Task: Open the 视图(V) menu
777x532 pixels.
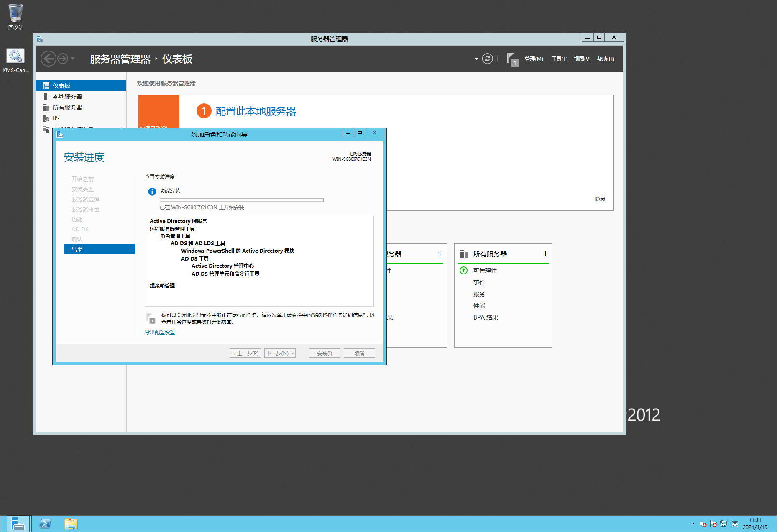Action: click(x=582, y=59)
